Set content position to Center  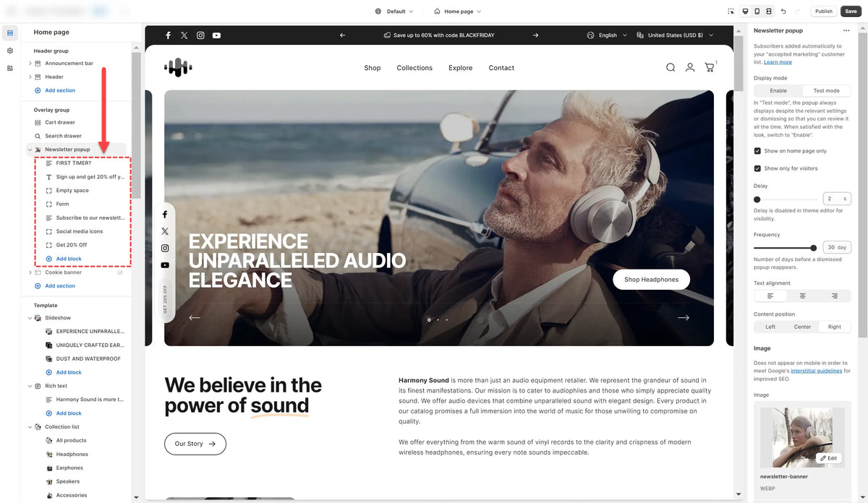tap(802, 327)
